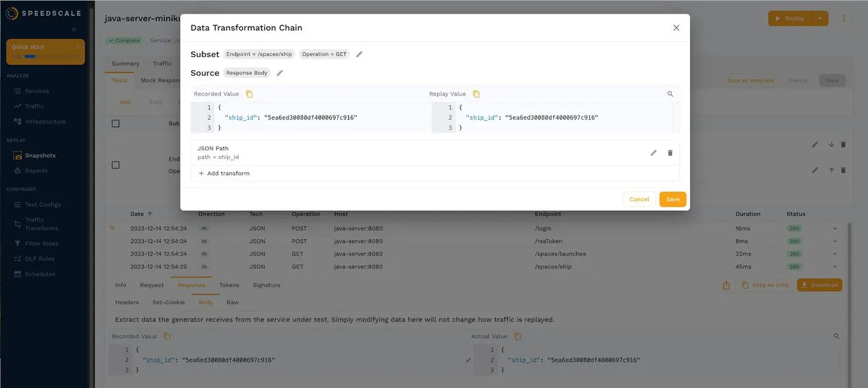This screenshot has height=388, width=868.
Task: Open the Replay dropdown arrow
Action: [820, 19]
